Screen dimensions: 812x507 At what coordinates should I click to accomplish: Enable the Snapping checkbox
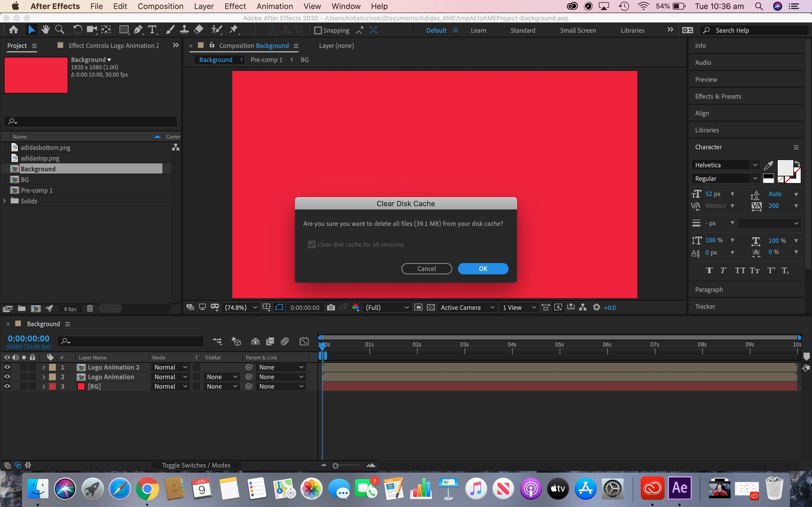317,30
